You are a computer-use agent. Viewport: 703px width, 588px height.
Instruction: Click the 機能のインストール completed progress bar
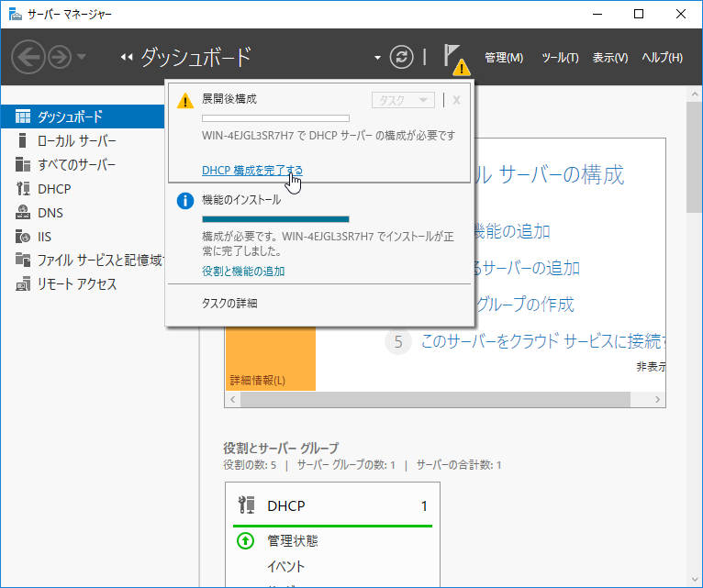click(275, 219)
